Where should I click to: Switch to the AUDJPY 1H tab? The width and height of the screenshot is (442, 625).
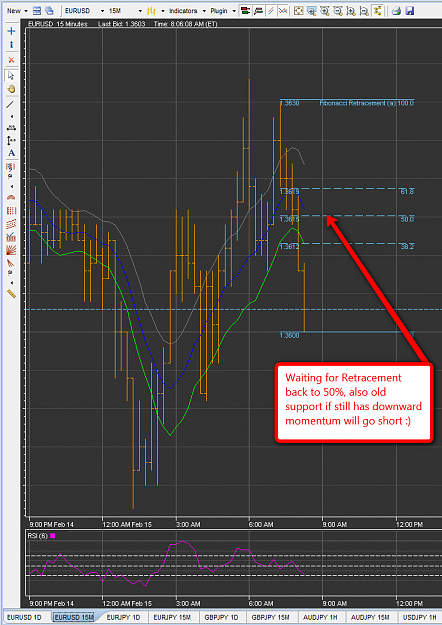point(320,617)
